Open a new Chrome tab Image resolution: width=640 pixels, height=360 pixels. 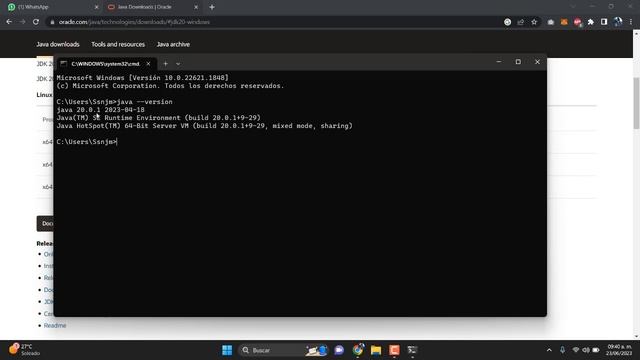click(212, 7)
